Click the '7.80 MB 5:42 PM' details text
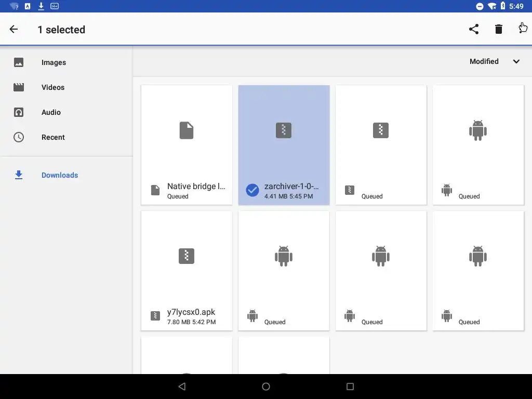 pyautogui.click(x=191, y=322)
